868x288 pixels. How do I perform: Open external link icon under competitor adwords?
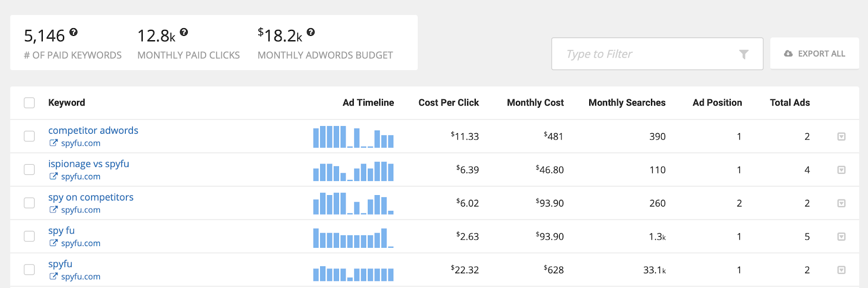click(53, 143)
